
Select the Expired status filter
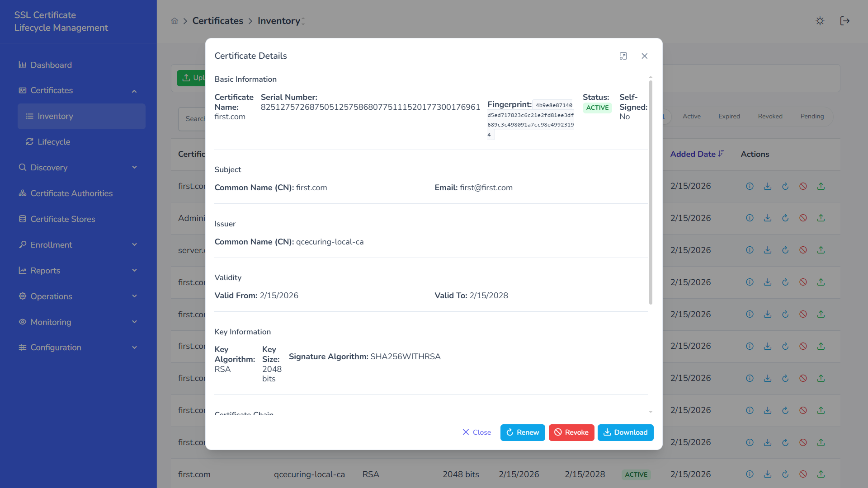[x=729, y=117]
